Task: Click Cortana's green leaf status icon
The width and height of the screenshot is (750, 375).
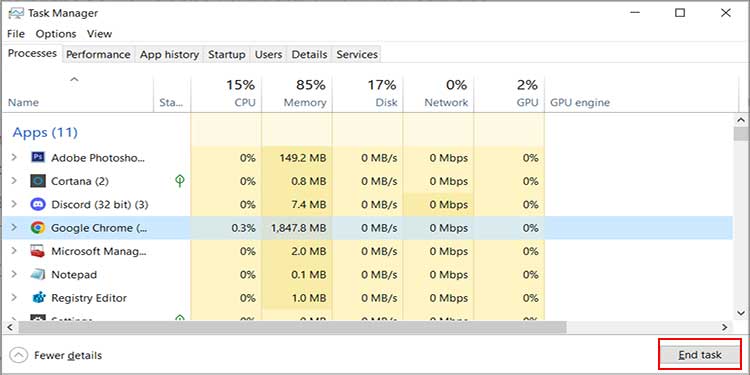Action: point(180,181)
